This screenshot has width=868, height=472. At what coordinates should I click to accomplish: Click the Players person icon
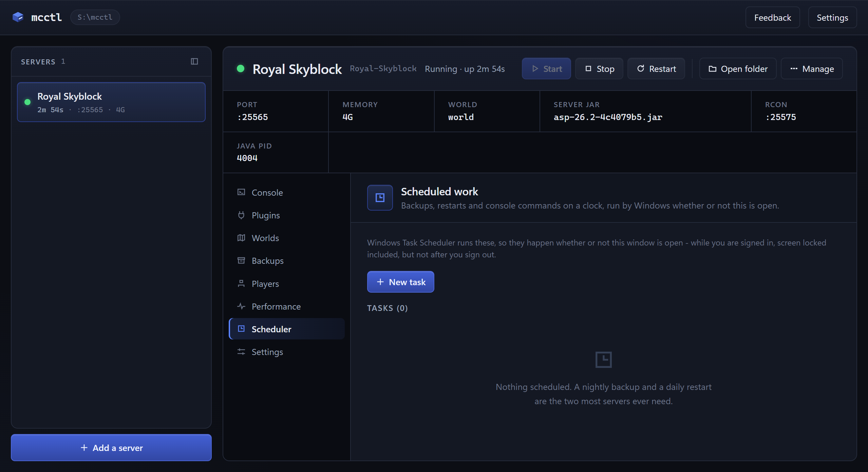[x=241, y=283]
